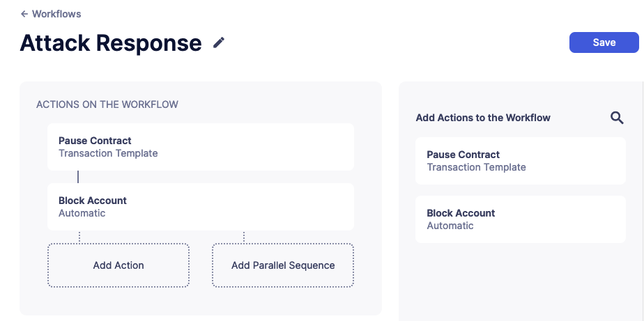This screenshot has height=321, width=644.
Task: Click the Add Parallel Sequence box
Action: pyautogui.click(x=283, y=265)
